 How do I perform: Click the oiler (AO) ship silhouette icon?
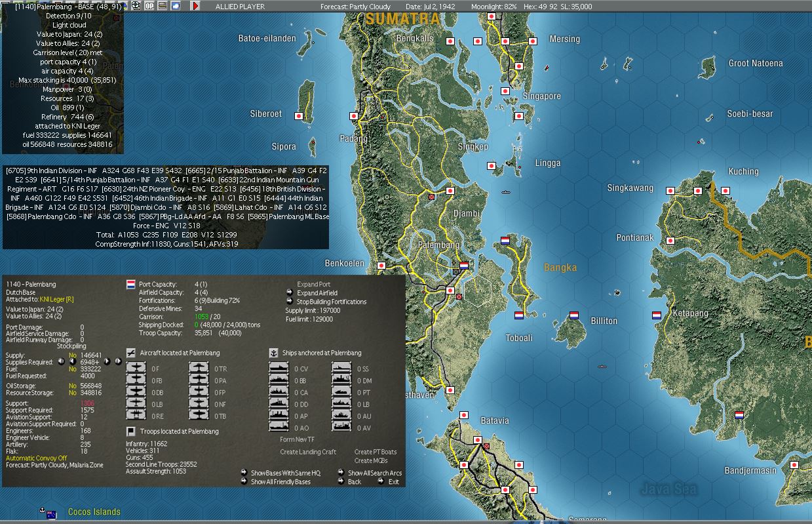pyautogui.click(x=279, y=427)
